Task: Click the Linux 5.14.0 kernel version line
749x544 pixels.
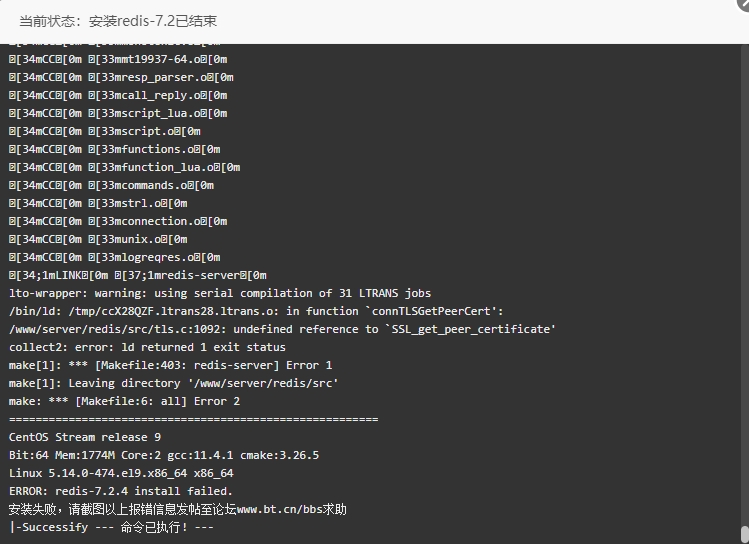Action: pos(121,473)
